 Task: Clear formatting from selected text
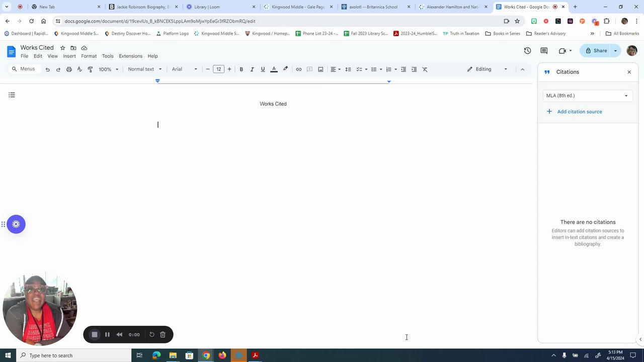(425, 69)
